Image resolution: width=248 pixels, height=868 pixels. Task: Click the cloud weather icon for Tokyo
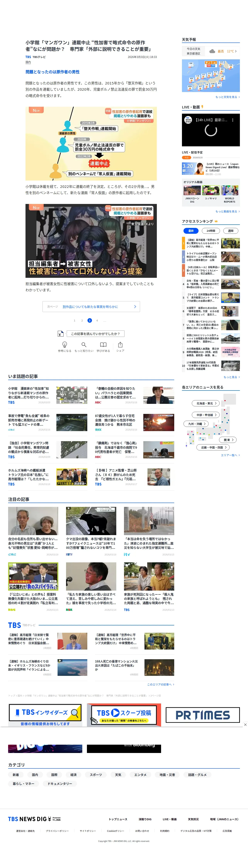click(212, 51)
